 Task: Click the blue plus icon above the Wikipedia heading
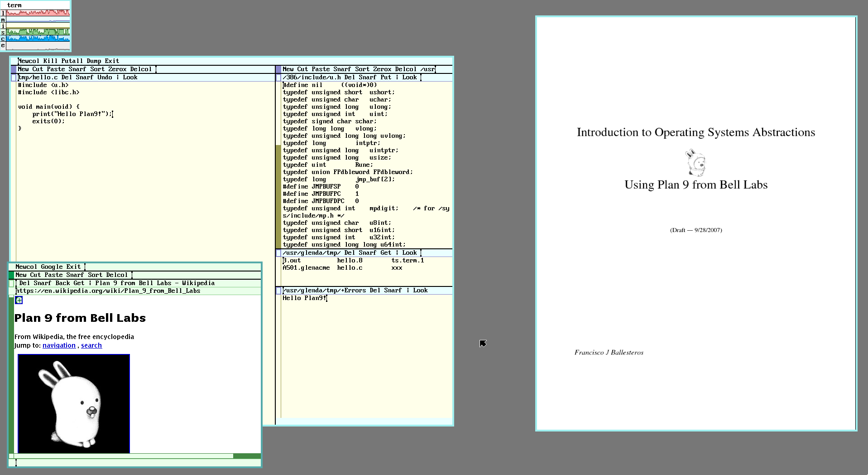[x=19, y=300]
